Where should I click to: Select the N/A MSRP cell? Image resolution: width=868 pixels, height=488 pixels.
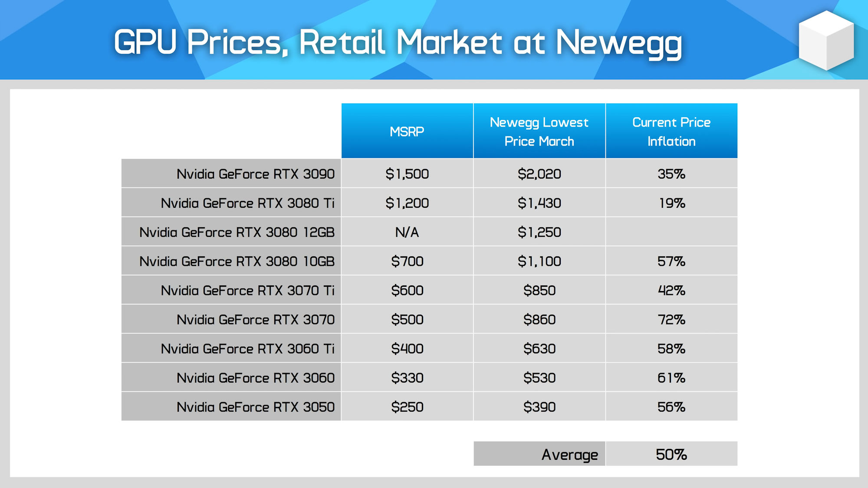coord(407,232)
